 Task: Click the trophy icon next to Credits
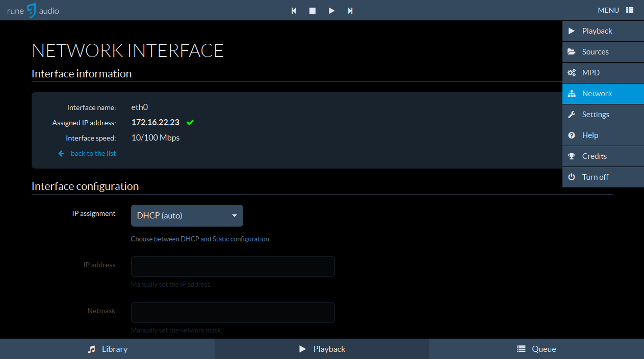572,156
